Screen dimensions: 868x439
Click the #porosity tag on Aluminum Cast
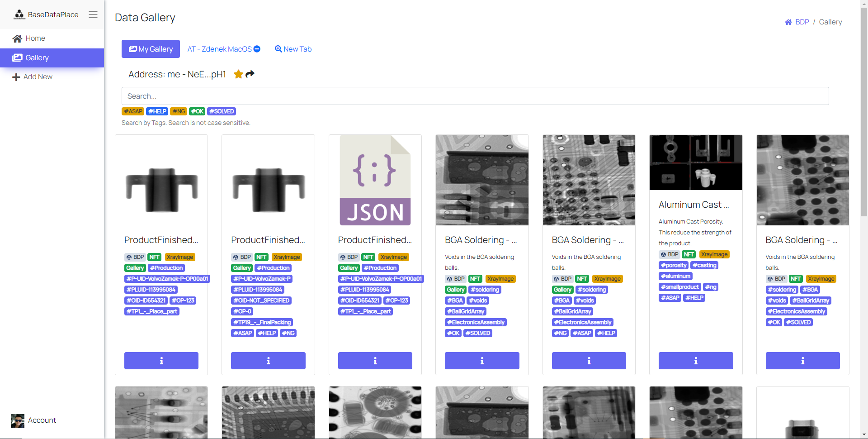(674, 265)
